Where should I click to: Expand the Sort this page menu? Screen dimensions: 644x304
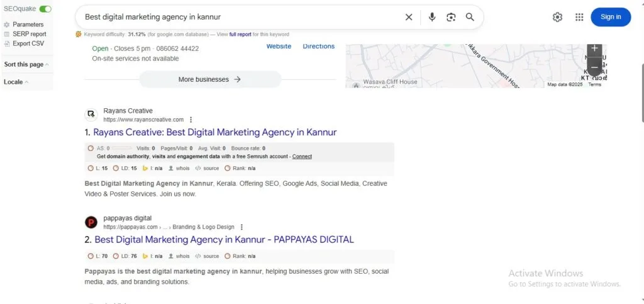[26, 64]
